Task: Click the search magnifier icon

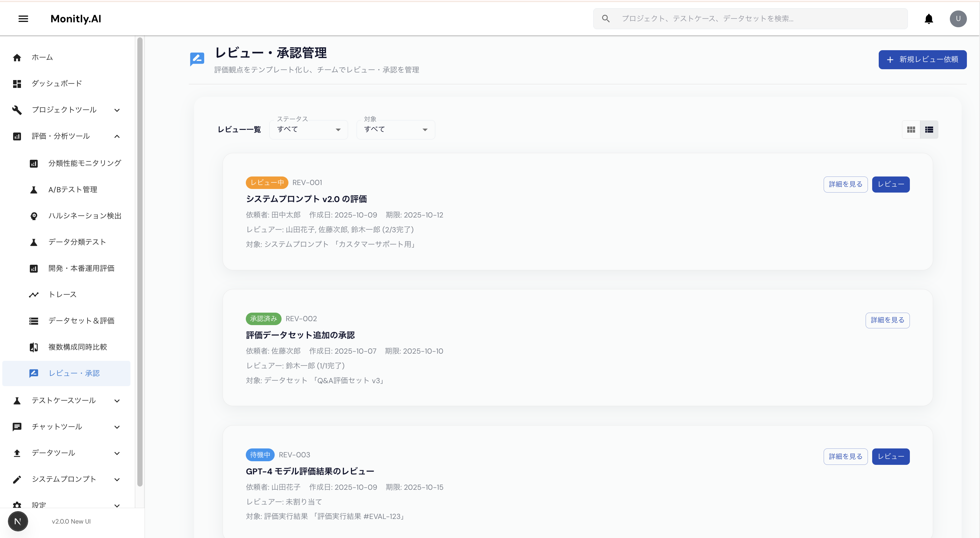Action: pyautogui.click(x=606, y=18)
